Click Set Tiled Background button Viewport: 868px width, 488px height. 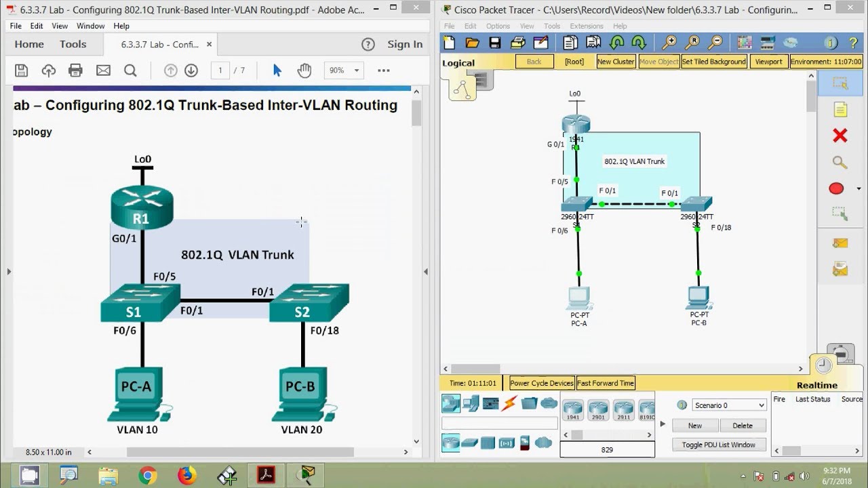point(714,62)
